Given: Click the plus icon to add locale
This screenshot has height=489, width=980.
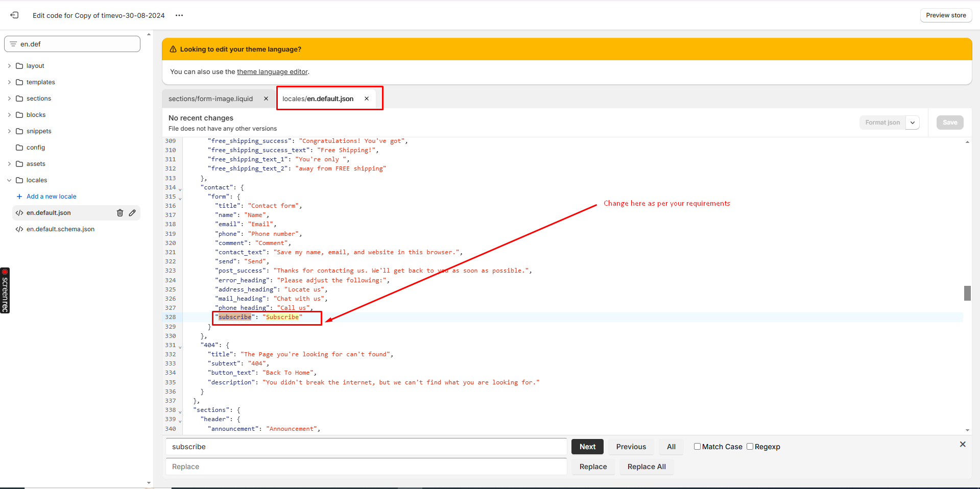Looking at the screenshot, I should [19, 197].
